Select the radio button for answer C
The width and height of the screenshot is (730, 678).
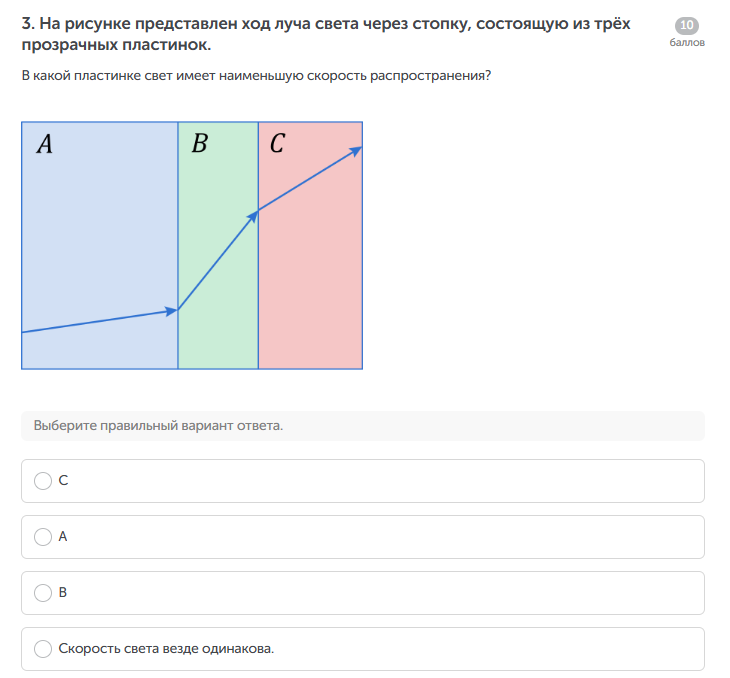click(43, 481)
